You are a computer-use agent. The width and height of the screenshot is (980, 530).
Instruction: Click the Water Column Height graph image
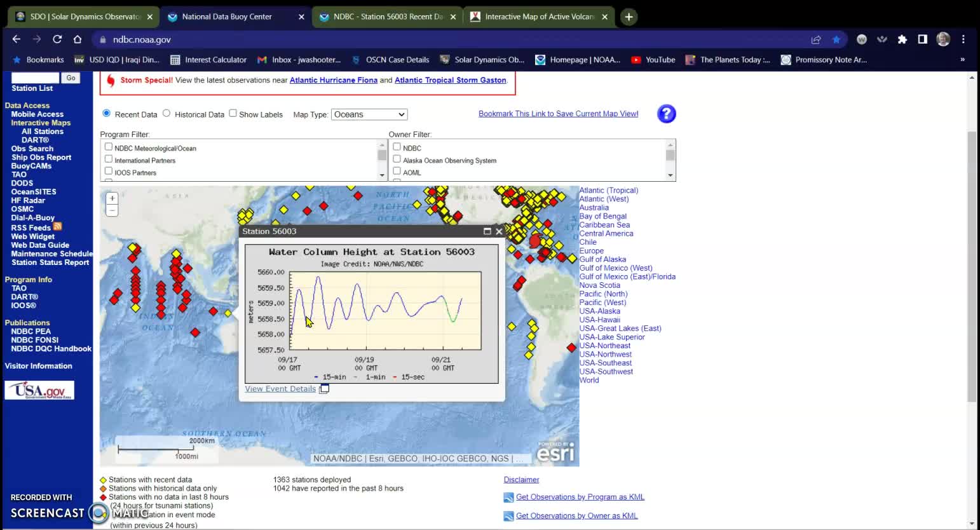(x=372, y=314)
